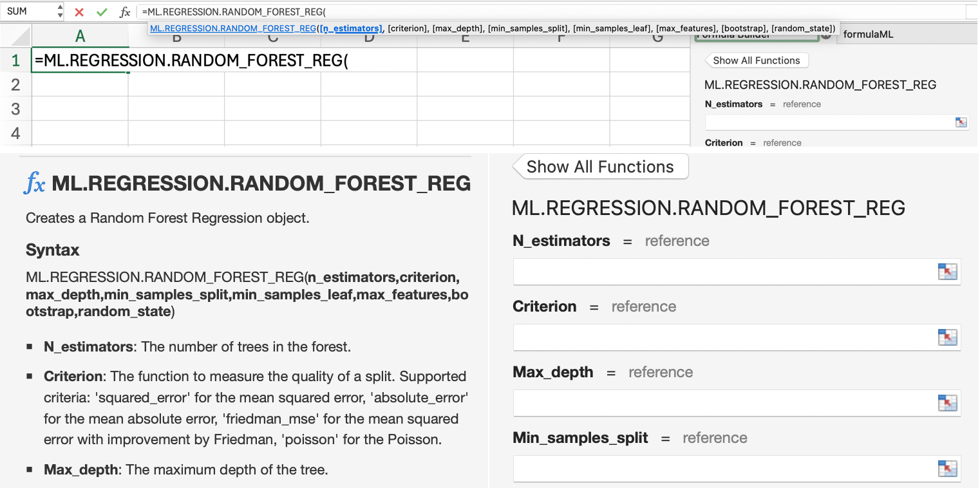
Task: Click the n_estimators argument in formula tooltip
Action: tap(352, 28)
